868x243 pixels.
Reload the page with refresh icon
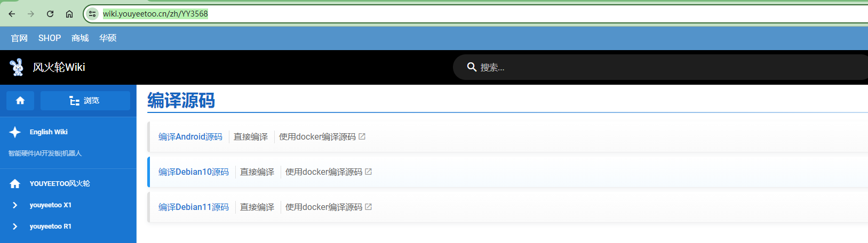(x=50, y=14)
